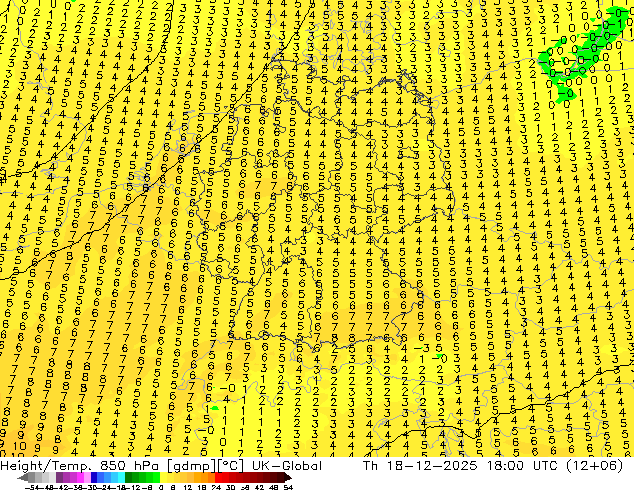Click the "[°C]" unit label
The height and width of the screenshot is (490, 634).
pyautogui.click(x=231, y=466)
